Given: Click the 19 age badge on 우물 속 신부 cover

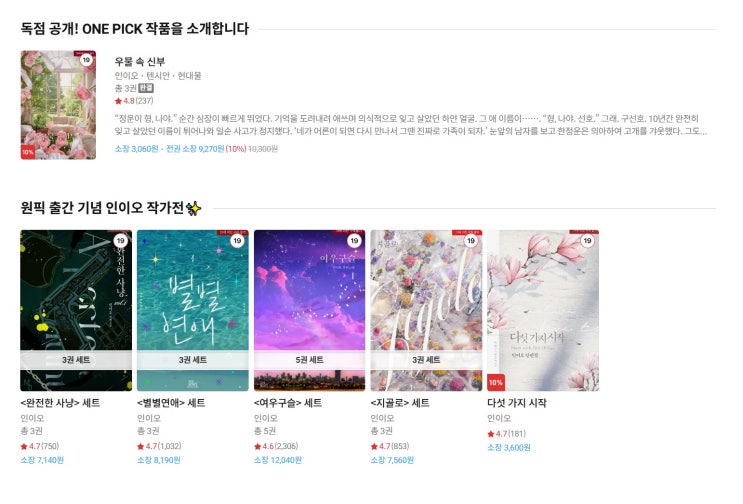Looking at the screenshot, I should pyautogui.click(x=86, y=60).
